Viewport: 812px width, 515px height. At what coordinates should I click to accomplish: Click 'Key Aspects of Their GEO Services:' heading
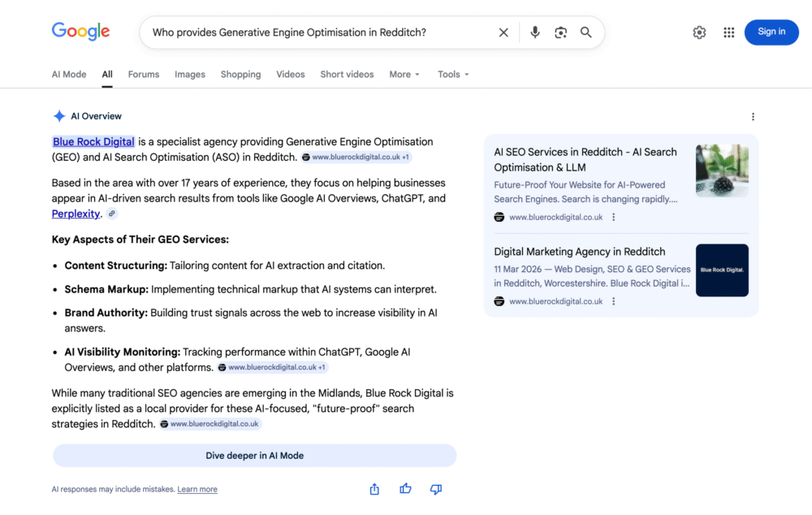click(x=140, y=240)
